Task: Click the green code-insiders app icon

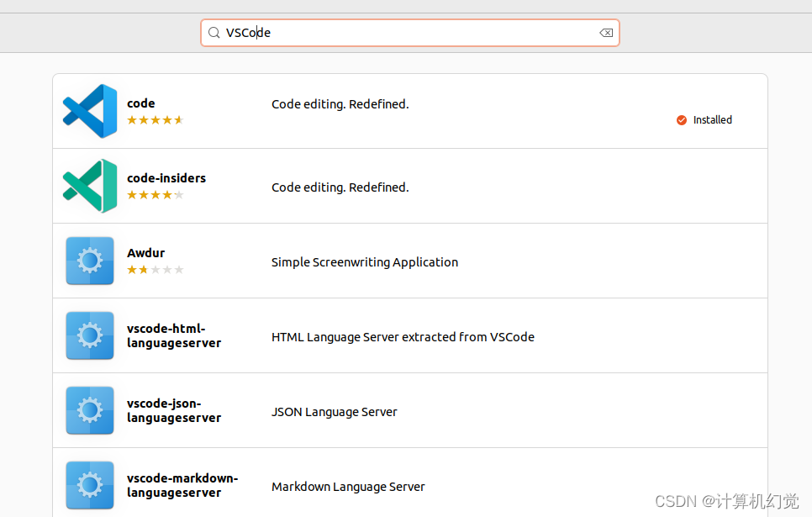Action: (89, 186)
